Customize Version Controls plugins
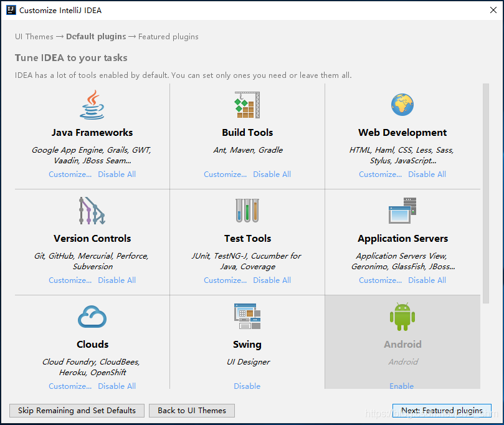This screenshot has width=504, height=425. coord(70,280)
